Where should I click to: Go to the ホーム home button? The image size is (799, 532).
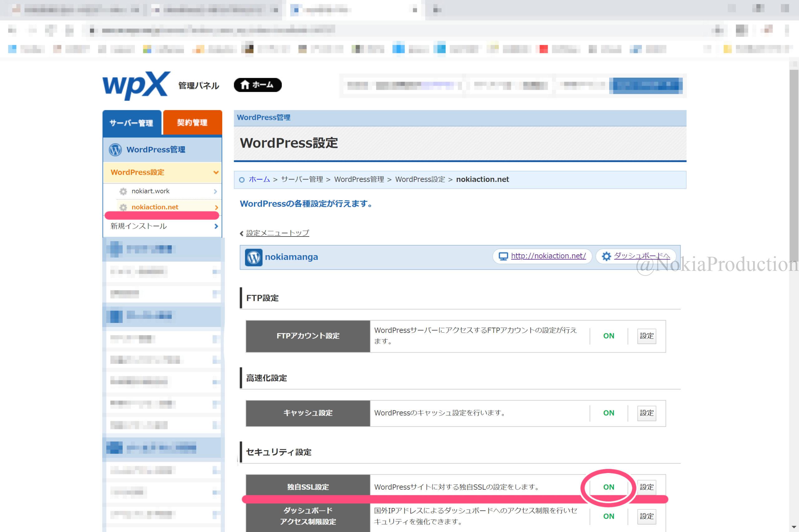click(257, 85)
